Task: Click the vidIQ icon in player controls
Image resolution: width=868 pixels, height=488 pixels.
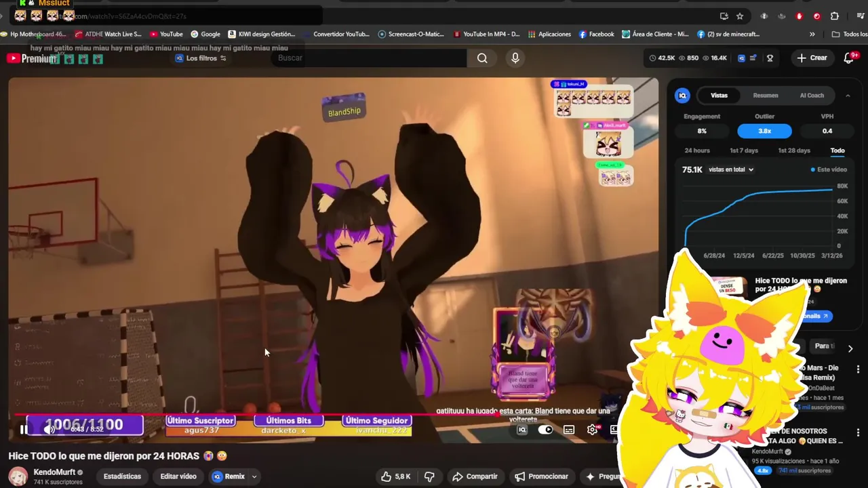Action: 522,430
